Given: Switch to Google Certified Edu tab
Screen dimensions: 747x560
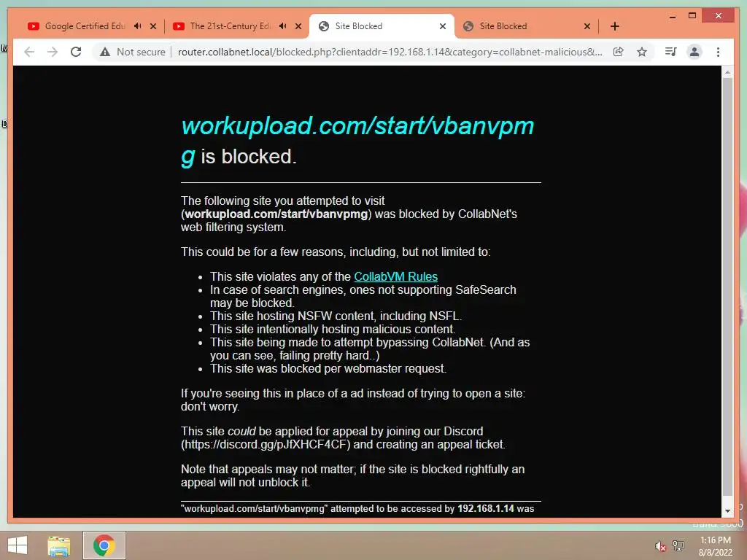Looking at the screenshot, I should (85, 26).
